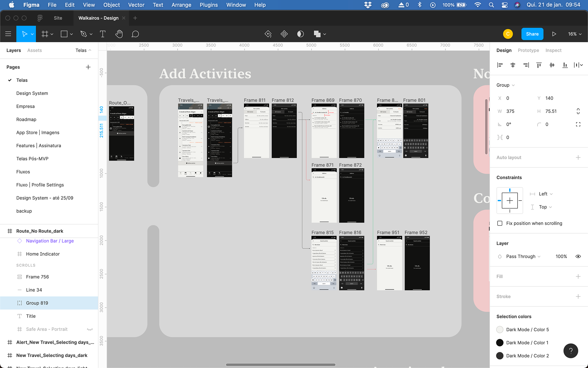Viewport: 588px width, 368px height.
Task: Open Top vertical constraint dropdown
Action: click(x=545, y=207)
